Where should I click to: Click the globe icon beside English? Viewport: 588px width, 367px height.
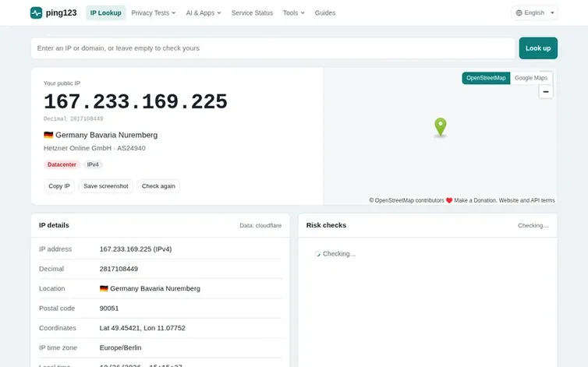(519, 12)
